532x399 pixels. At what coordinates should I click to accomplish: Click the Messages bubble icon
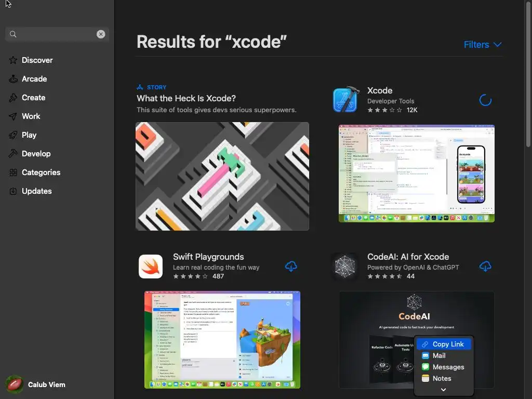(425, 367)
